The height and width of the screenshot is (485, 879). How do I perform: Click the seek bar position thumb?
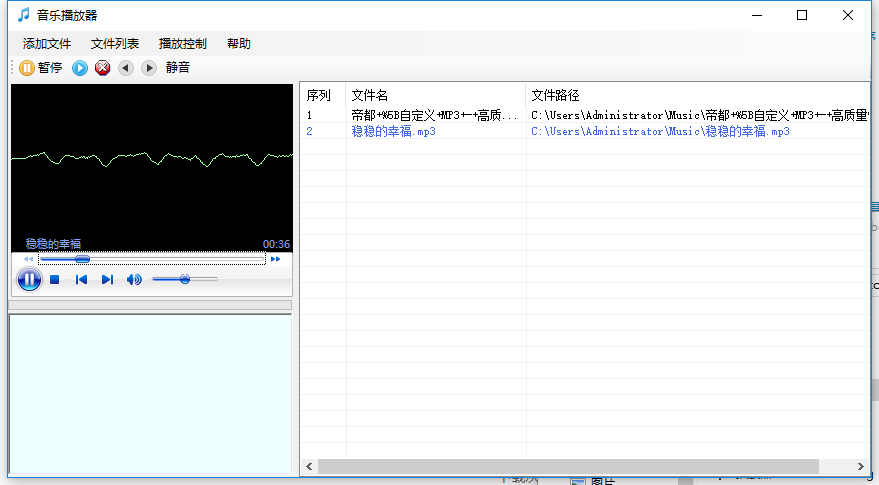coord(82,258)
